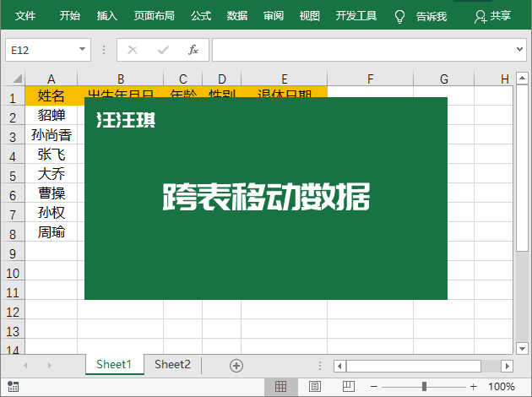
Task: Click the fx insert function icon
Action: click(x=193, y=50)
